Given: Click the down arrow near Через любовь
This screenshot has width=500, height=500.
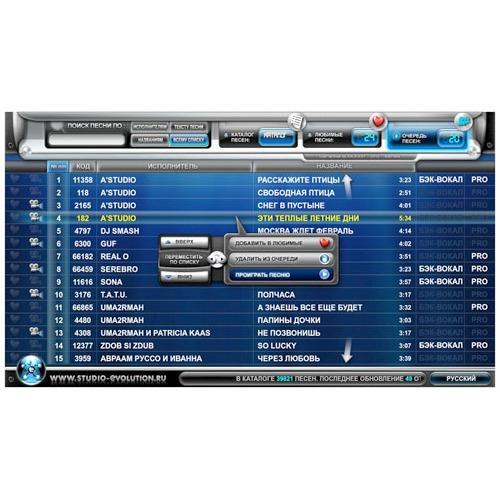Looking at the screenshot, I should [347, 350].
